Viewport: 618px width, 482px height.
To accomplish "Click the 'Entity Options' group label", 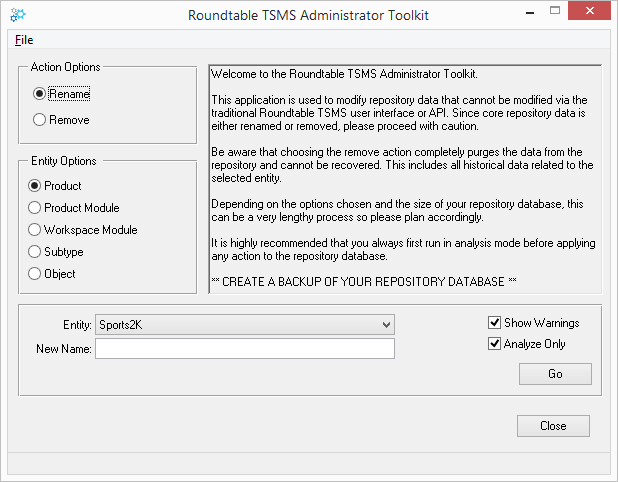I will click(64, 161).
